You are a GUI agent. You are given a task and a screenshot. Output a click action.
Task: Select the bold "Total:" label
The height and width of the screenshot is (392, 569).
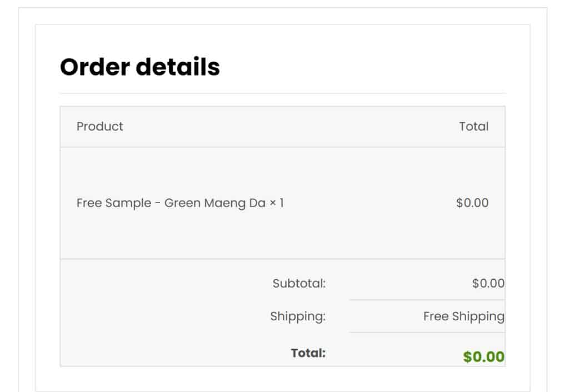click(x=308, y=353)
